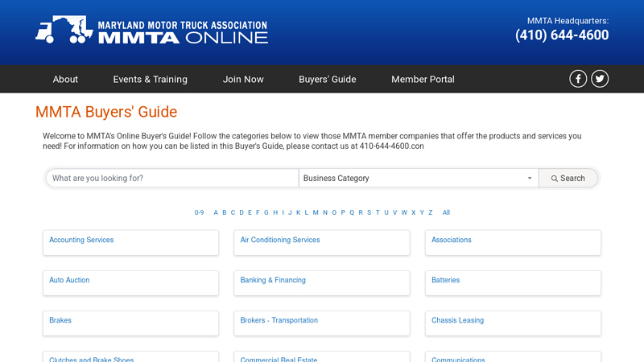Focus the 'What are you looking for?' field
The width and height of the screenshot is (644, 362).
(x=172, y=178)
